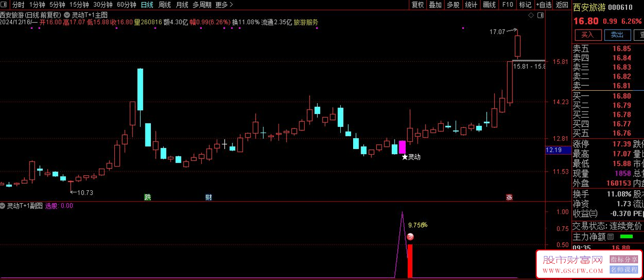Image resolution: width=644 pixels, height=280 pixels.
Task: Open F10 company information
Action: [x=507, y=5]
